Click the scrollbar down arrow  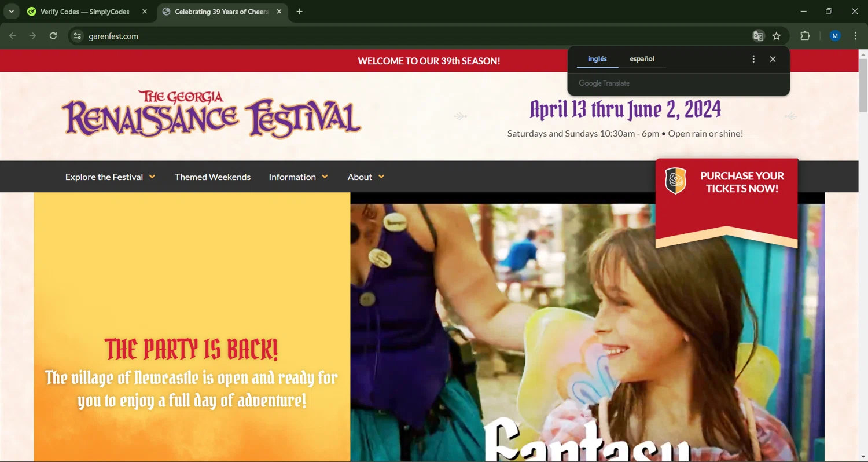point(863,457)
